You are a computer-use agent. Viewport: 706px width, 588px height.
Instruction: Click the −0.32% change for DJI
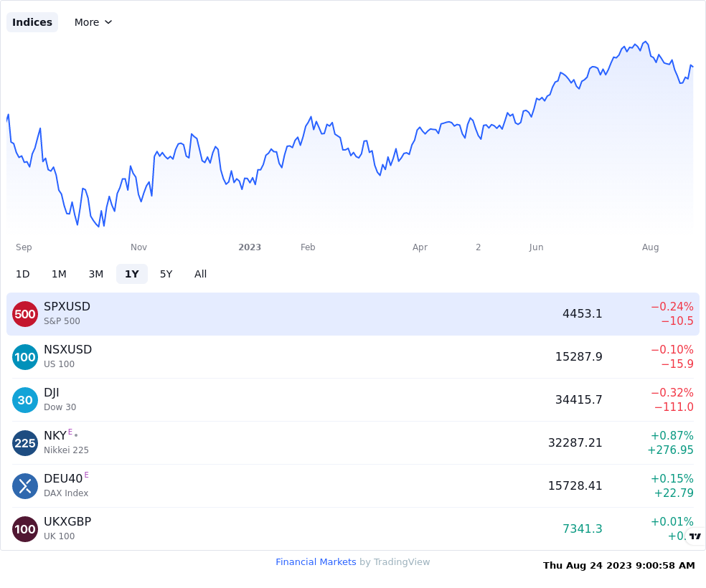click(672, 392)
